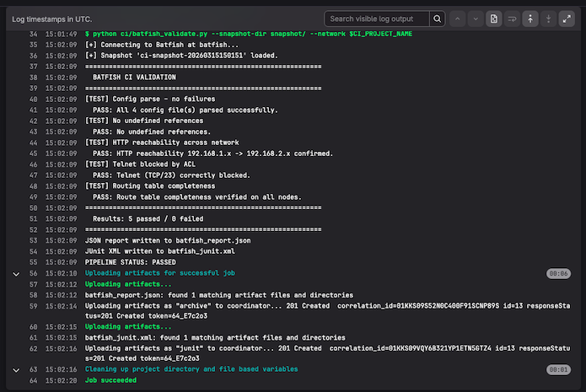The width and height of the screenshot is (586, 392).
Task: Select line number 51
Action: click(33, 219)
